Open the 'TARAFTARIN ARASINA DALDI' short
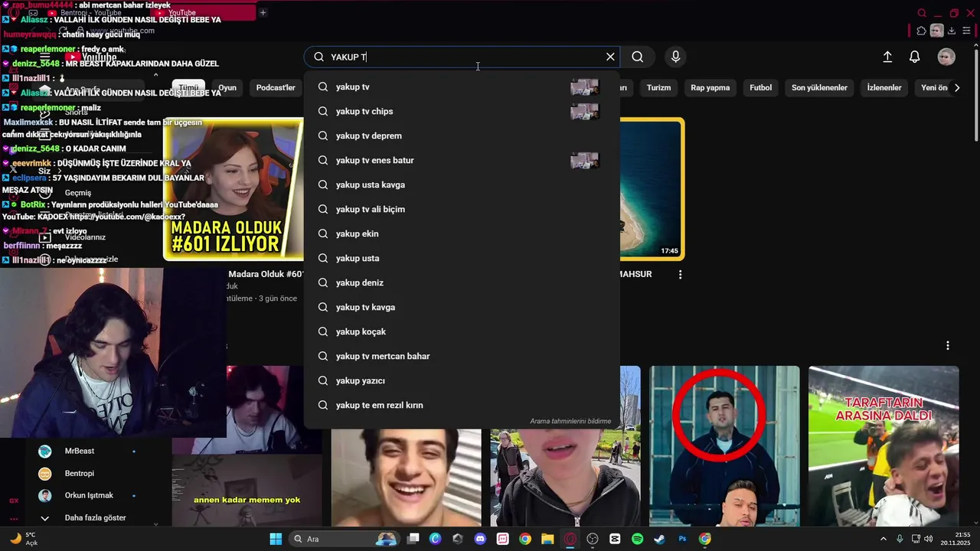Image resolution: width=980 pixels, height=551 pixels. click(x=884, y=446)
